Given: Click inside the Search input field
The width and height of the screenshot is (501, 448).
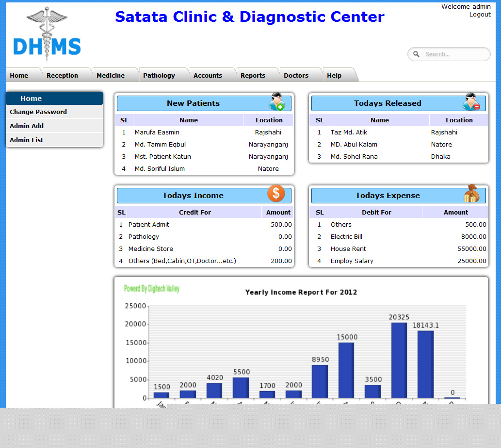Looking at the screenshot, I should tap(453, 54).
